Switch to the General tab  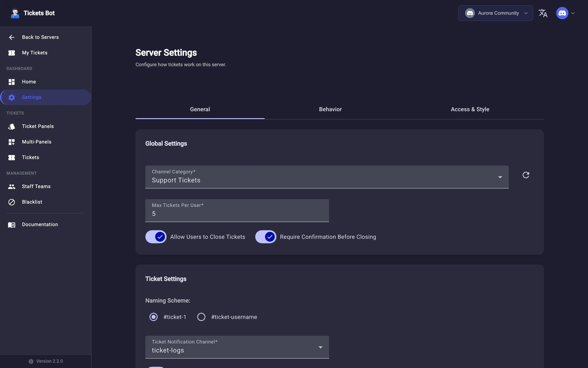tap(200, 110)
